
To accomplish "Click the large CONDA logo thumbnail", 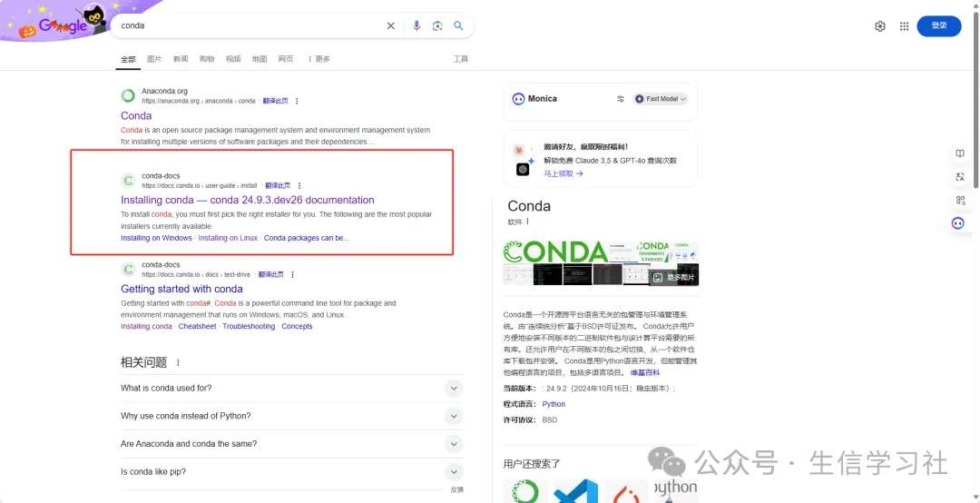I will 555,251.
